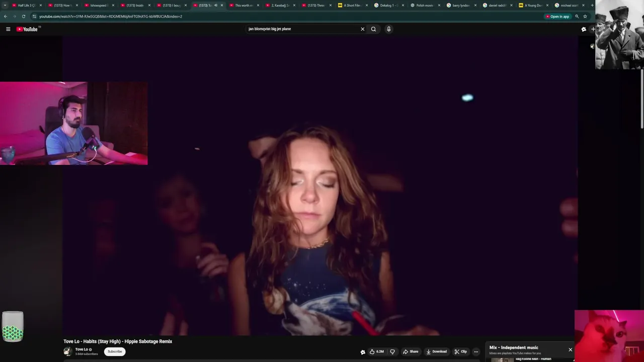Open the YouTube guide hamburger menu

tap(8, 29)
